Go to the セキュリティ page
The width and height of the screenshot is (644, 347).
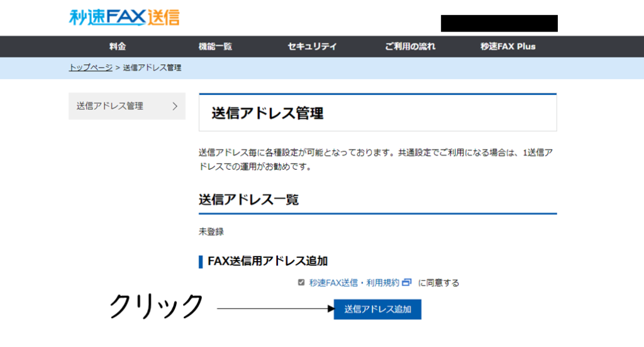[x=312, y=47]
